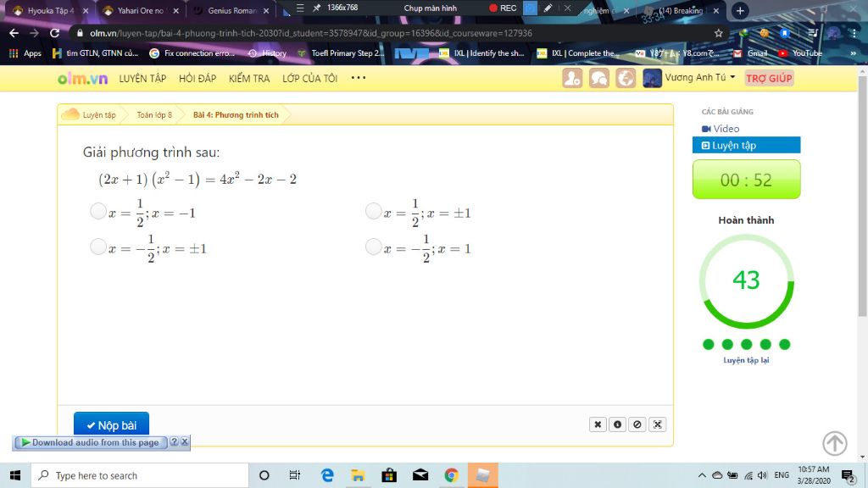Image resolution: width=868 pixels, height=488 pixels.
Task: Select answer x = 1/2; x = −1
Action: pos(98,211)
